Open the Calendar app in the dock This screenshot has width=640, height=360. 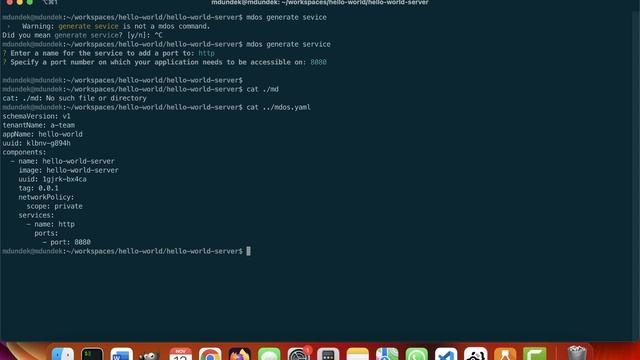pyautogui.click(x=180, y=354)
